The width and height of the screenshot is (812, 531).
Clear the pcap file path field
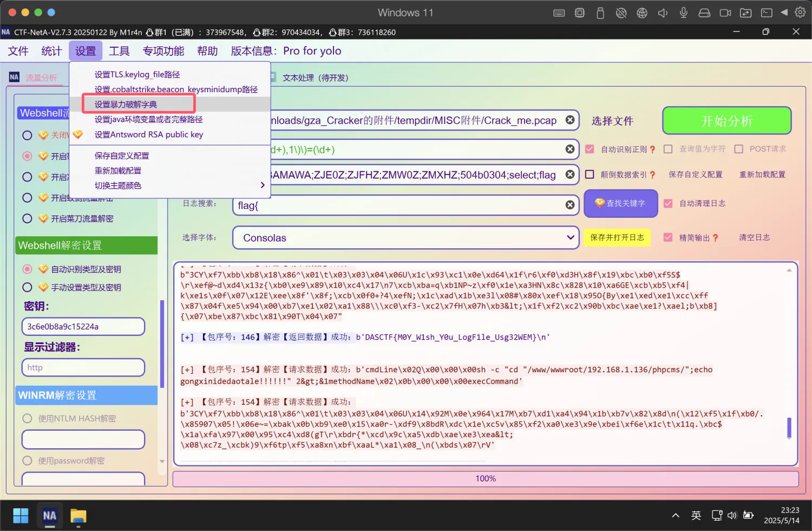point(570,120)
